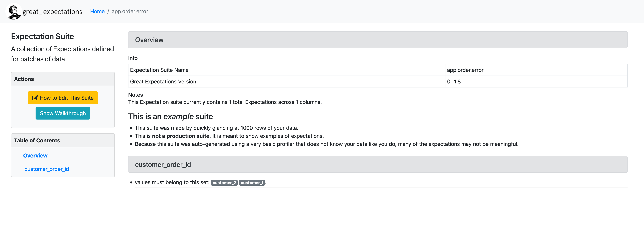
Task: Click the Actions panel header
Action: [x=24, y=79]
